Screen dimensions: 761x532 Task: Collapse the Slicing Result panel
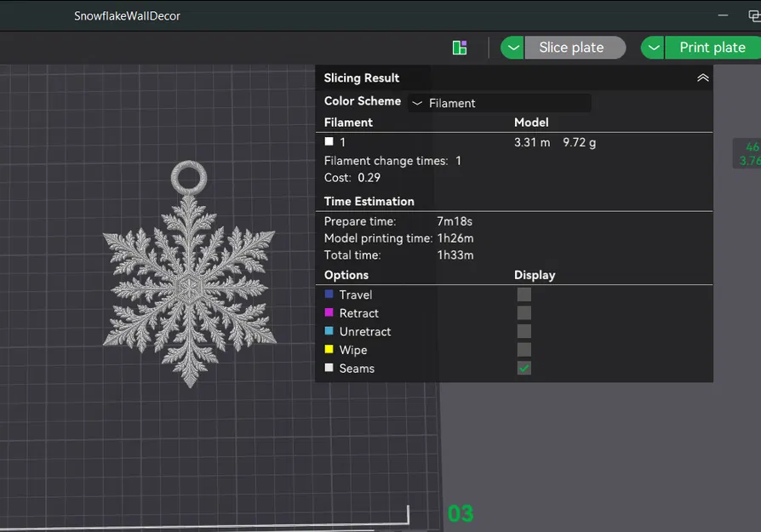703,77
